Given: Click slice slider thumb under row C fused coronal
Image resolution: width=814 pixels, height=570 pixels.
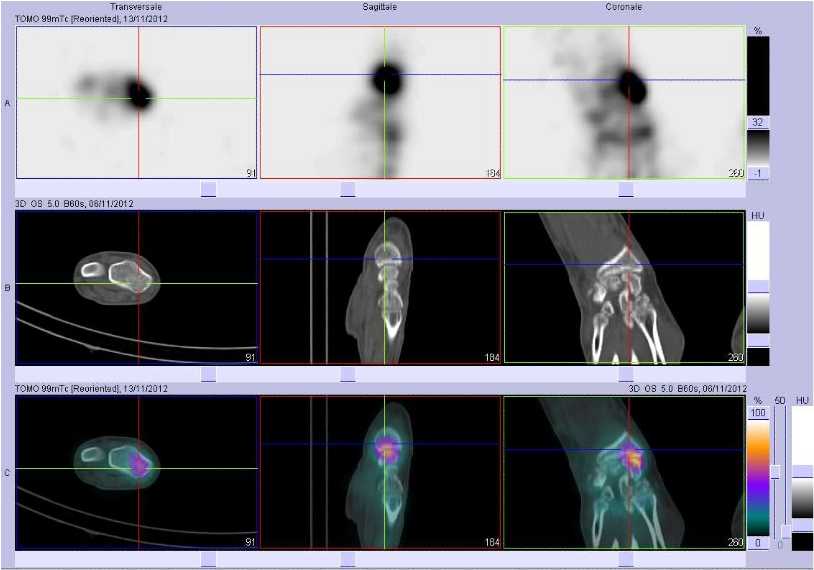Looking at the screenshot, I should (x=626, y=559).
